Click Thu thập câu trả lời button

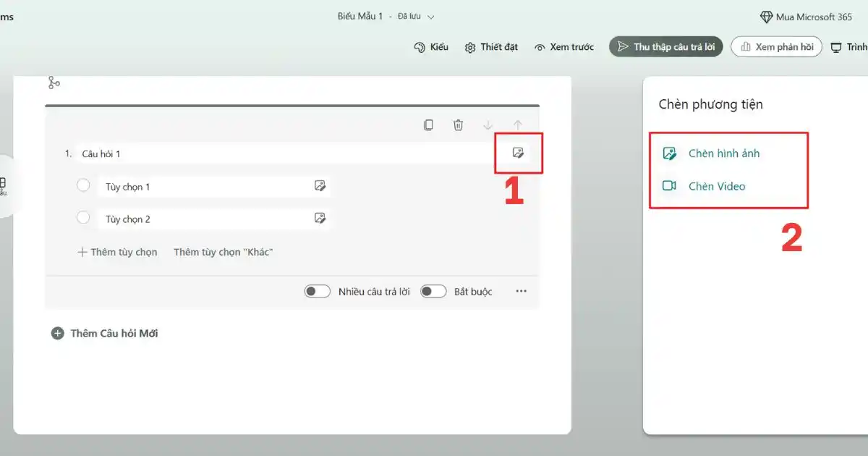click(665, 47)
